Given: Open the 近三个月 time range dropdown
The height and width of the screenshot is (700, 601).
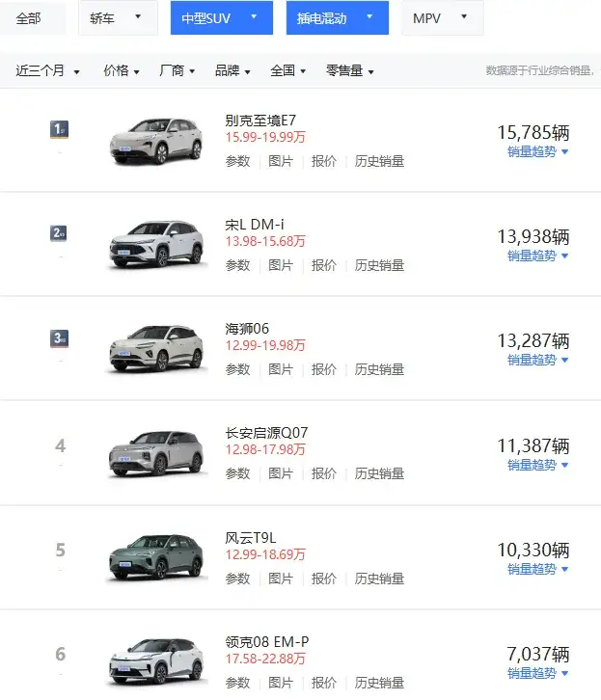Looking at the screenshot, I should click(x=47, y=70).
